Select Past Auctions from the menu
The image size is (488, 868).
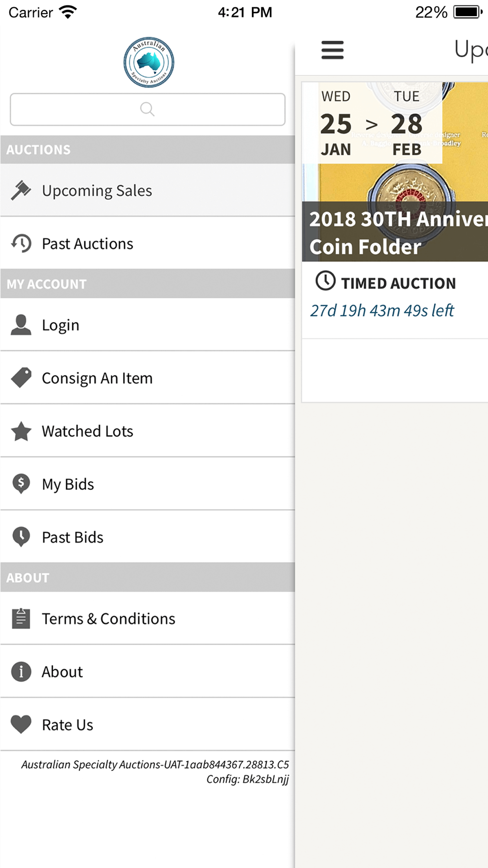87,244
